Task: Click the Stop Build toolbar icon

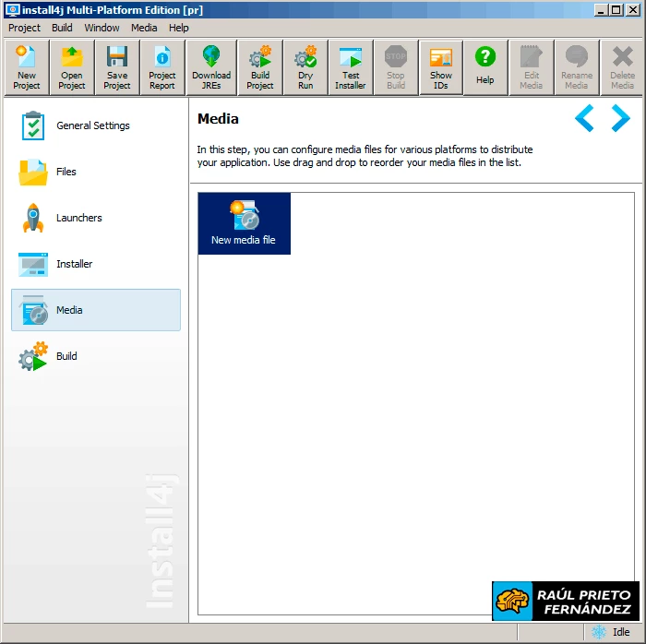Action: click(396, 67)
